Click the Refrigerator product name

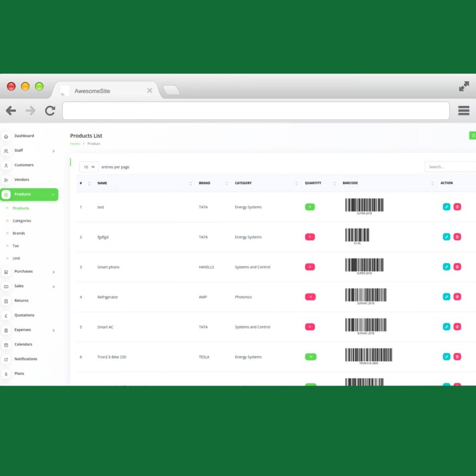[x=108, y=297]
